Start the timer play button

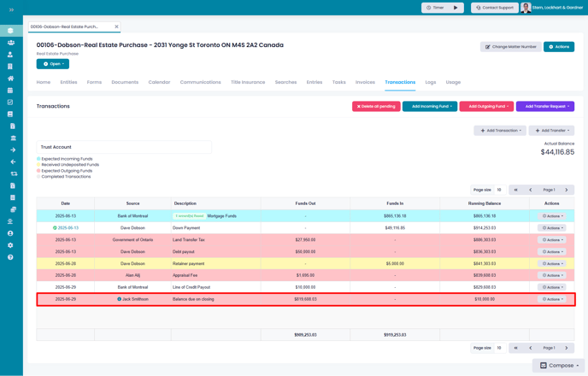[456, 8]
